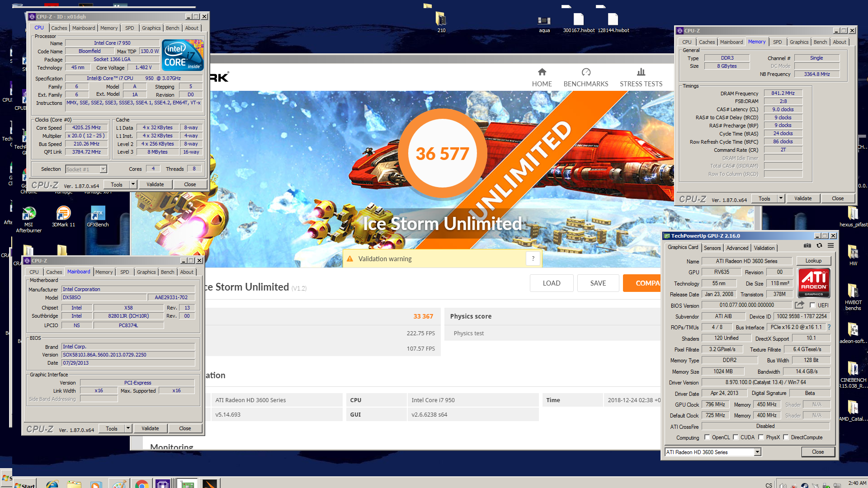Switch to Bench tab in top-left CPU-Z

(172, 28)
